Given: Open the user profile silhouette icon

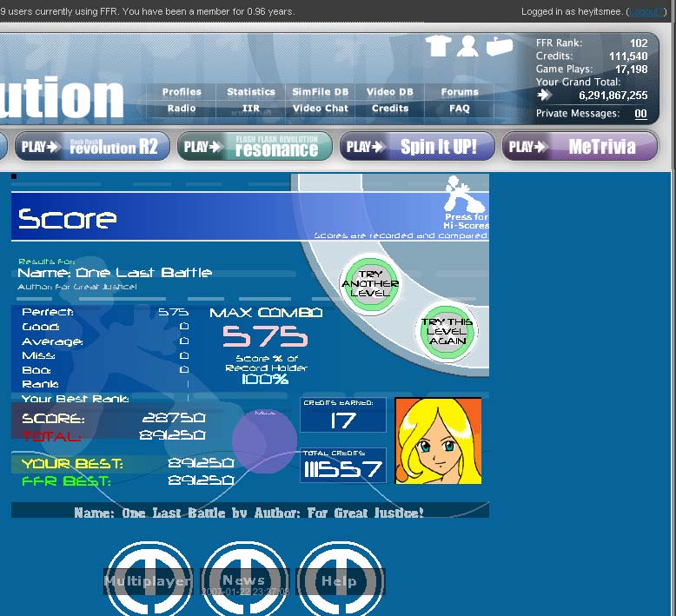Looking at the screenshot, I should click(x=467, y=46).
